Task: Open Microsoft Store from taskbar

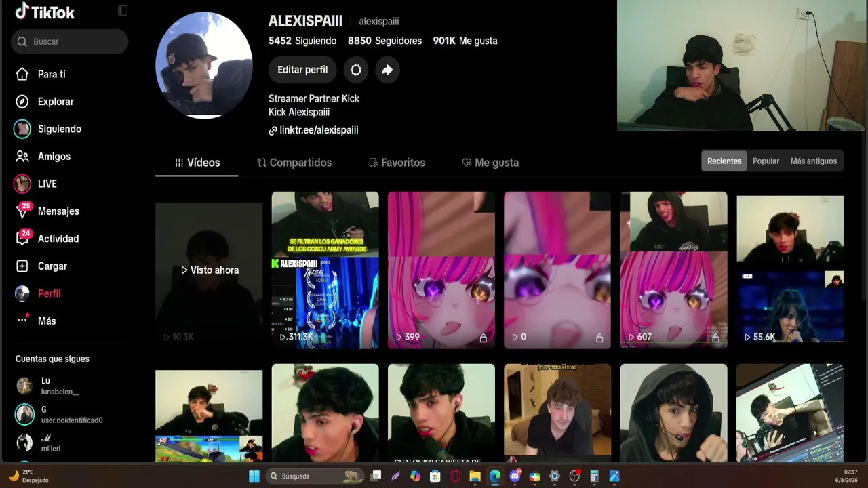Action: (x=435, y=476)
